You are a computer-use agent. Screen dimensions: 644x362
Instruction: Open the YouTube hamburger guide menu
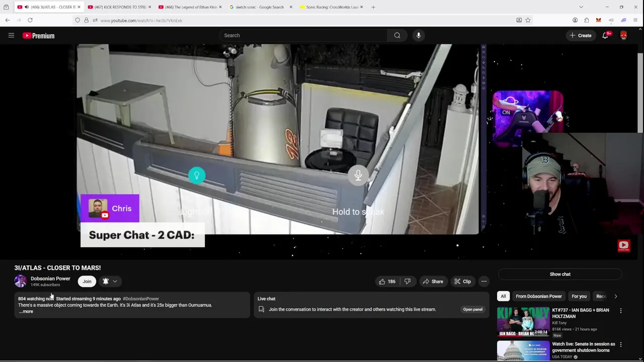tap(11, 35)
